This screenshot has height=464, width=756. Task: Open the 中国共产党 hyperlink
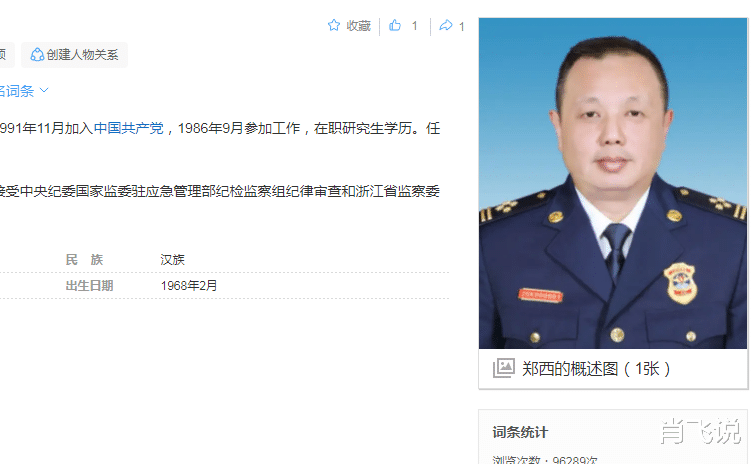point(128,128)
